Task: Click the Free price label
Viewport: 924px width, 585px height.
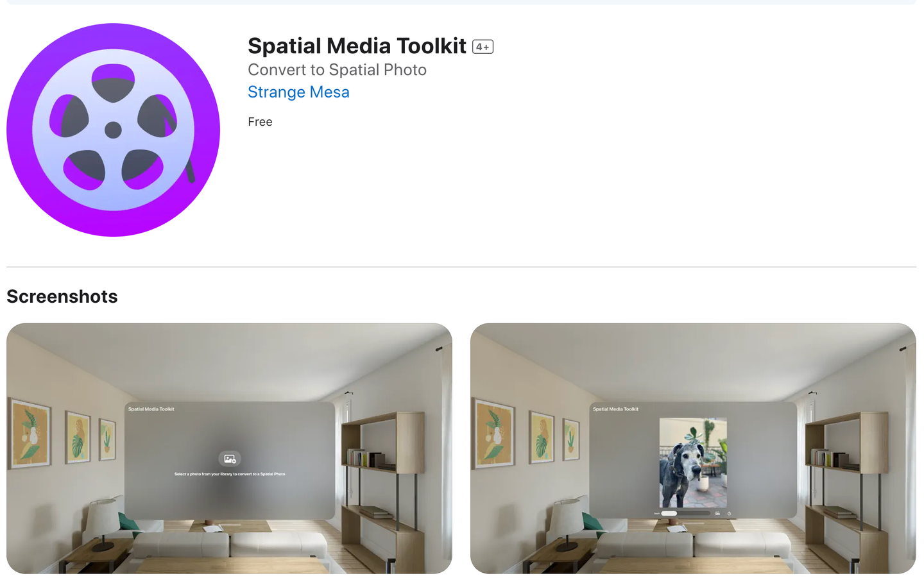Action: (x=260, y=122)
